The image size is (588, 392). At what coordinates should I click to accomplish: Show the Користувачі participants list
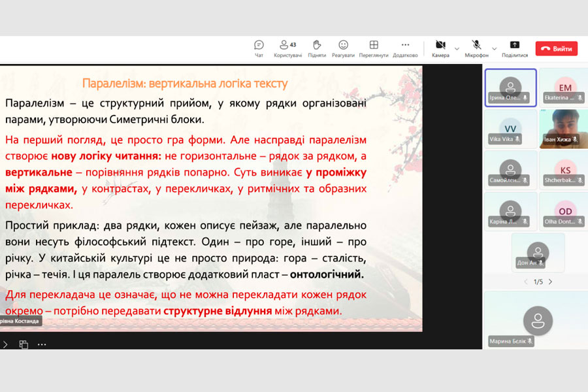[287, 48]
